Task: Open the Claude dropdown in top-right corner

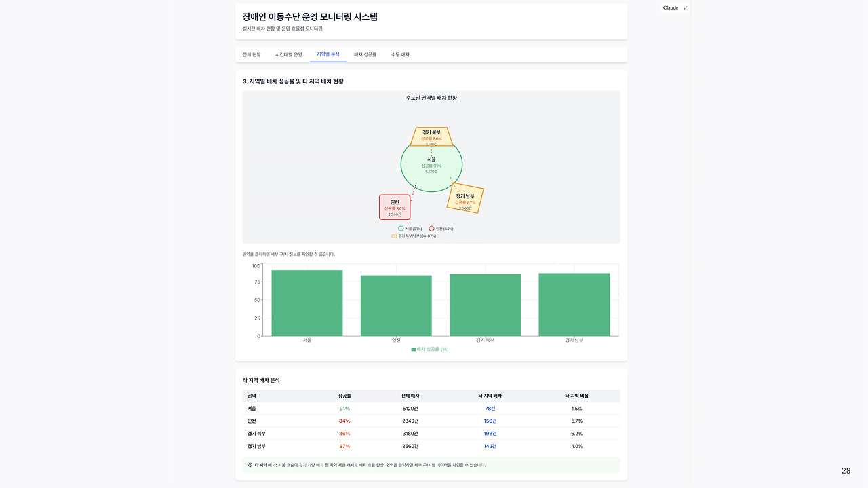Action: 673,7
